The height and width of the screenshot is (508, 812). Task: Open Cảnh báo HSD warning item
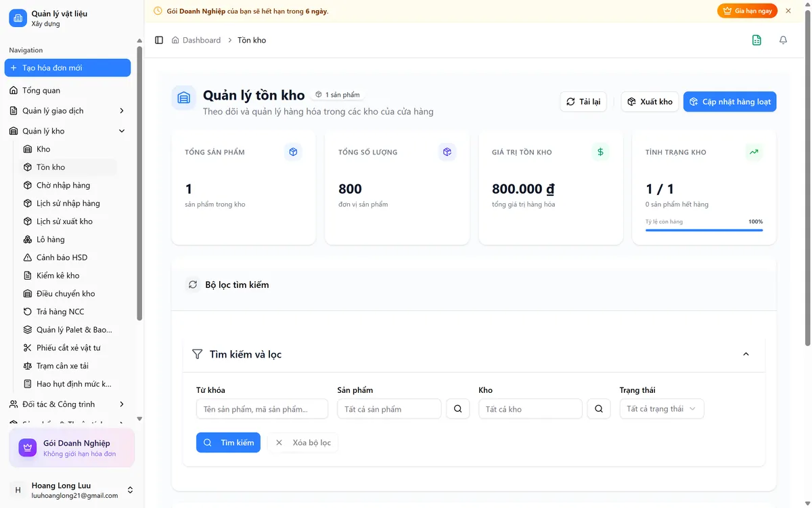(62, 257)
